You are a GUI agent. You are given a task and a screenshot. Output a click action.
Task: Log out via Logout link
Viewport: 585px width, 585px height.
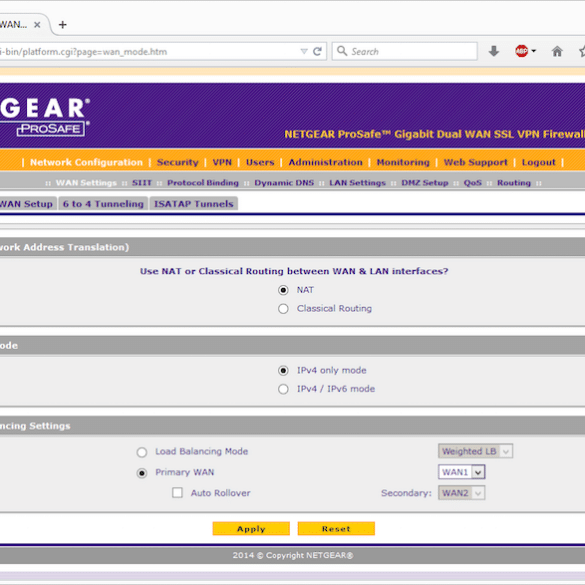point(538,162)
